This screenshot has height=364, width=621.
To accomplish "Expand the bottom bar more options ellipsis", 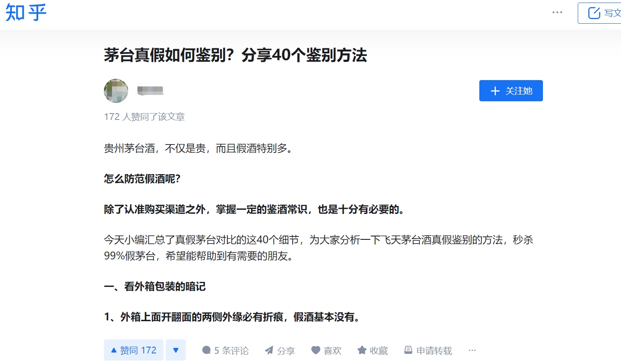I will click(472, 350).
